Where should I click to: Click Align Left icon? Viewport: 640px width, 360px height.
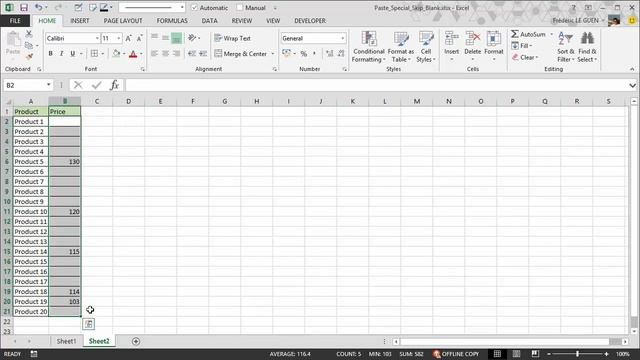pos(154,53)
